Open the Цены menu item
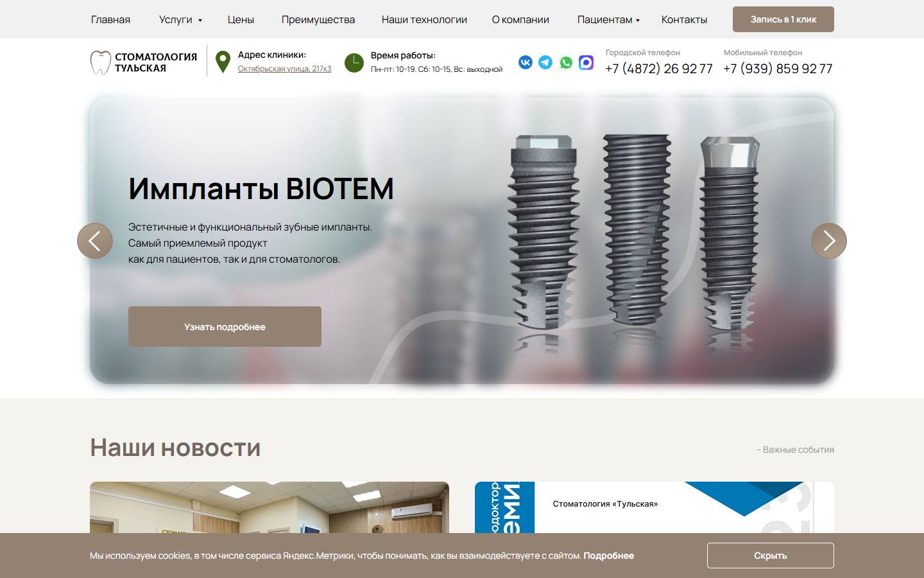 (x=241, y=20)
